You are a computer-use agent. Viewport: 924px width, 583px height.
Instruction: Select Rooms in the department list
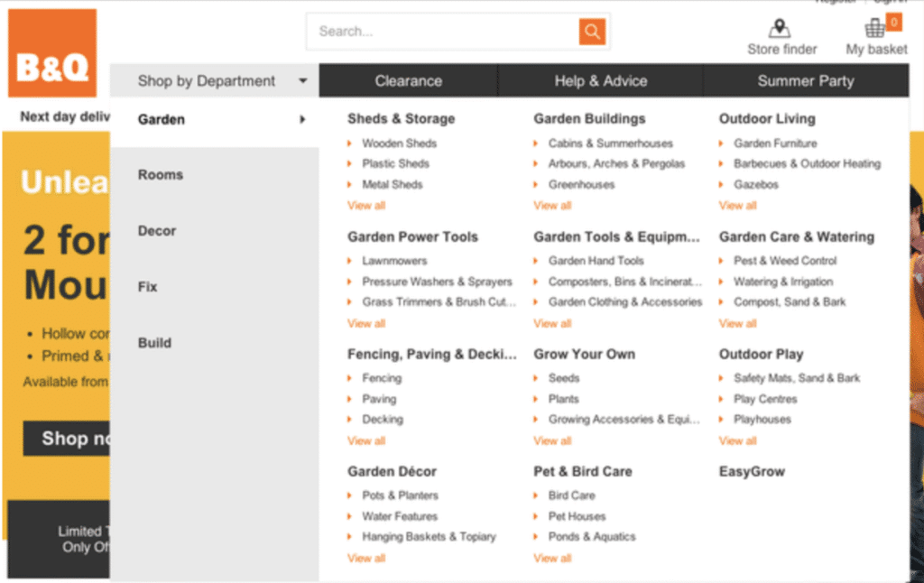click(x=161, y=175)
